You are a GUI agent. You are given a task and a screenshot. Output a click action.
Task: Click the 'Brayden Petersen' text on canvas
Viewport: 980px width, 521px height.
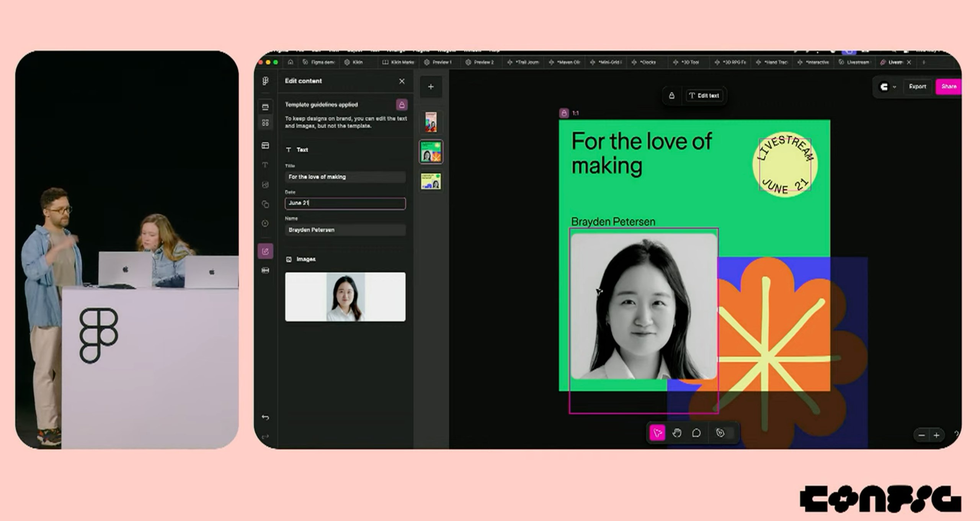[x=613, y=221]
